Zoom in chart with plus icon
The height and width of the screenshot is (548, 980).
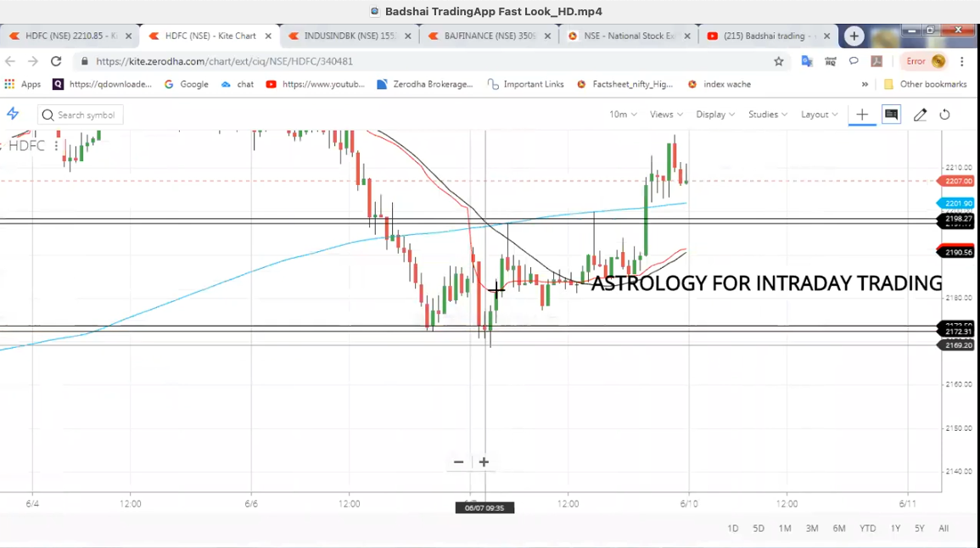[x=484, y=462]
